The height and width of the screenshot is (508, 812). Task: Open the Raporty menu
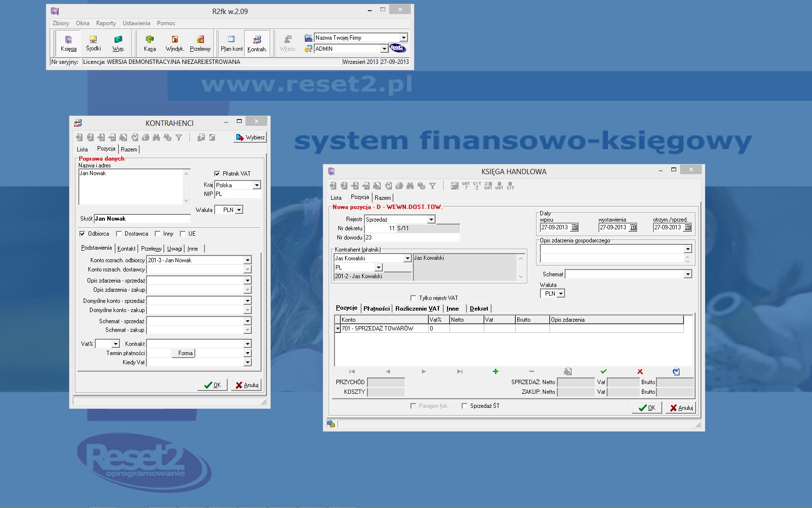[106, 23]
